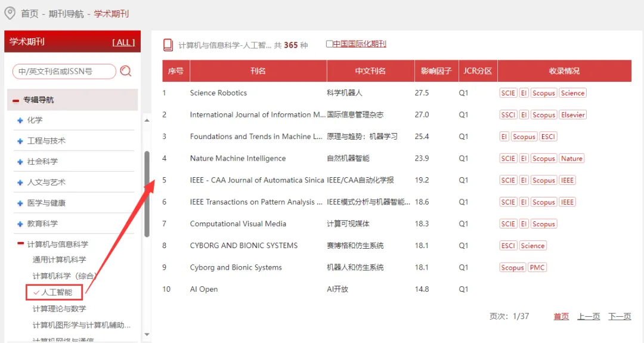Image resolution: width=644 pixels, height=343 pixels.
Task: Expand the 教育科学 category
Action: point(20,224)
